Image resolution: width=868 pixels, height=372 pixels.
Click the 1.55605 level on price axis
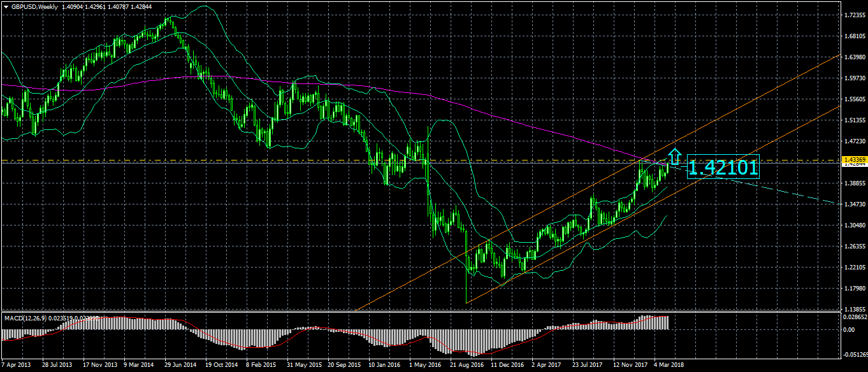click(853, 99)
